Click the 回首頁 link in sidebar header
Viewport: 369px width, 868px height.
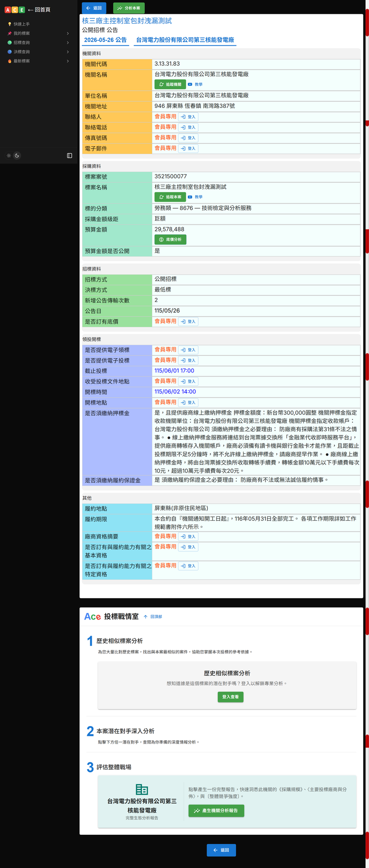point(39,9)
